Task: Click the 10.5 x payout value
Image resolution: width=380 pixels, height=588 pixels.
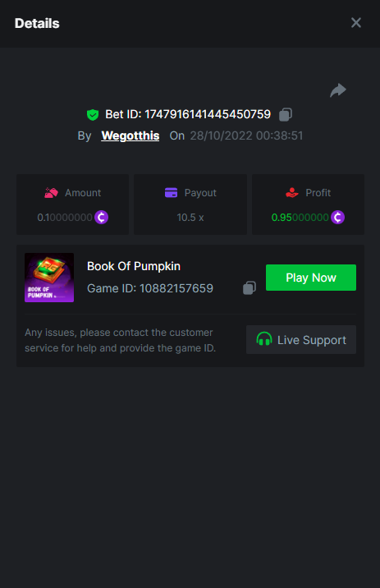Action: (190, 218)
